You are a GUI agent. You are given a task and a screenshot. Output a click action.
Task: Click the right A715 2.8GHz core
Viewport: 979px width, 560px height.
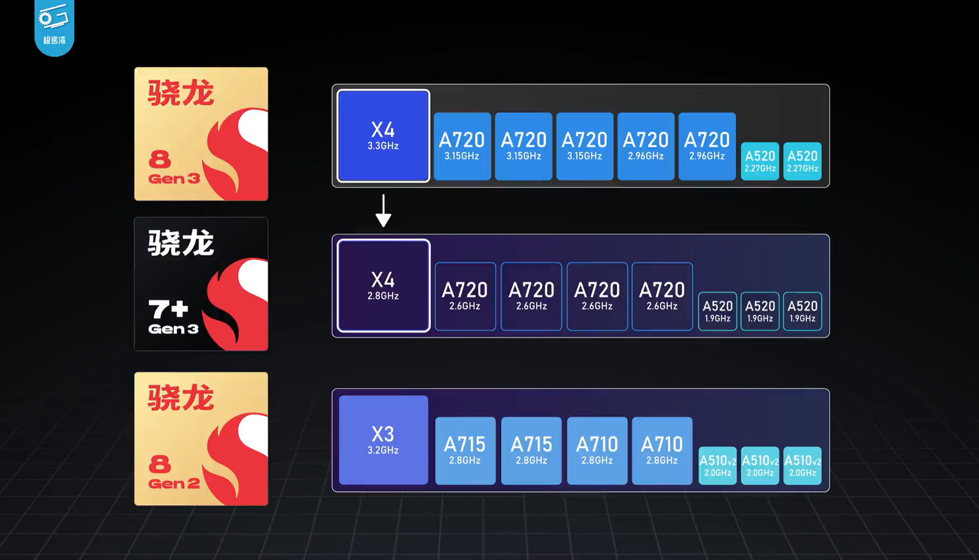(531, 451)
